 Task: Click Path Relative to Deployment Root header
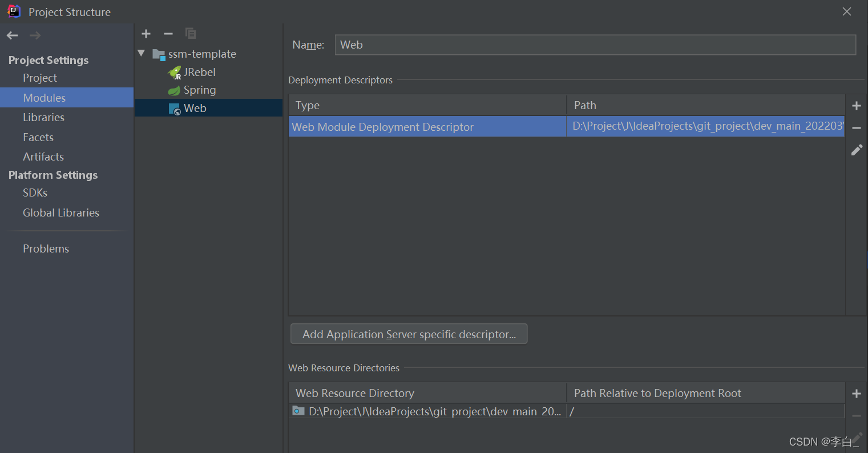pyautogui.click(x=706, y=393)
